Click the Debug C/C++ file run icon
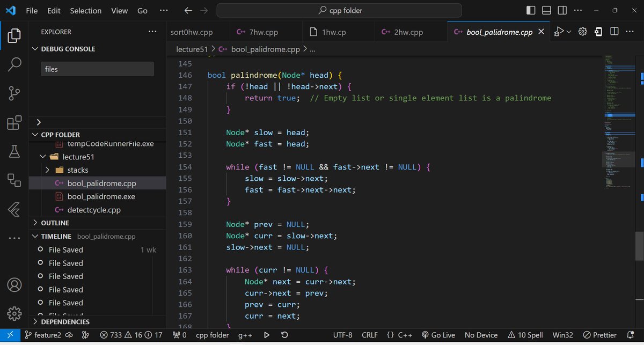644x345 pixels. tap(559, 32)
